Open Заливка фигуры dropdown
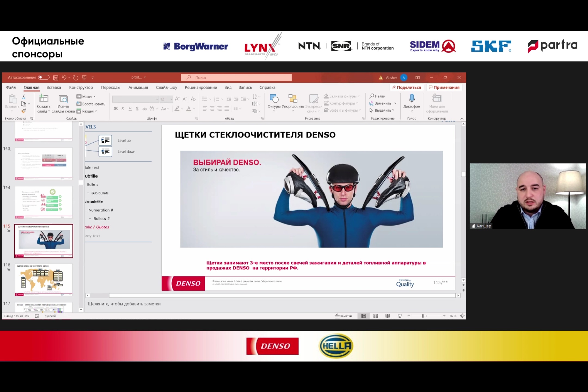This screenshot has width=588, height=392. click(342, 96)
